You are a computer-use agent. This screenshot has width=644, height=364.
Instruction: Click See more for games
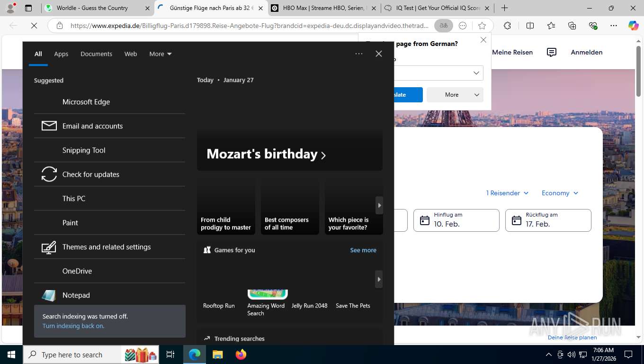pos(363,250)
